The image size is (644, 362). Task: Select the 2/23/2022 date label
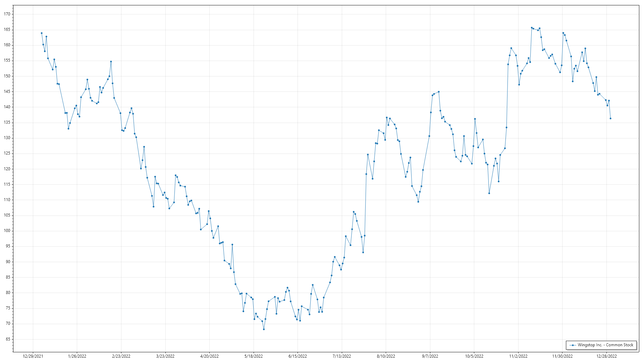click(121, 356)
